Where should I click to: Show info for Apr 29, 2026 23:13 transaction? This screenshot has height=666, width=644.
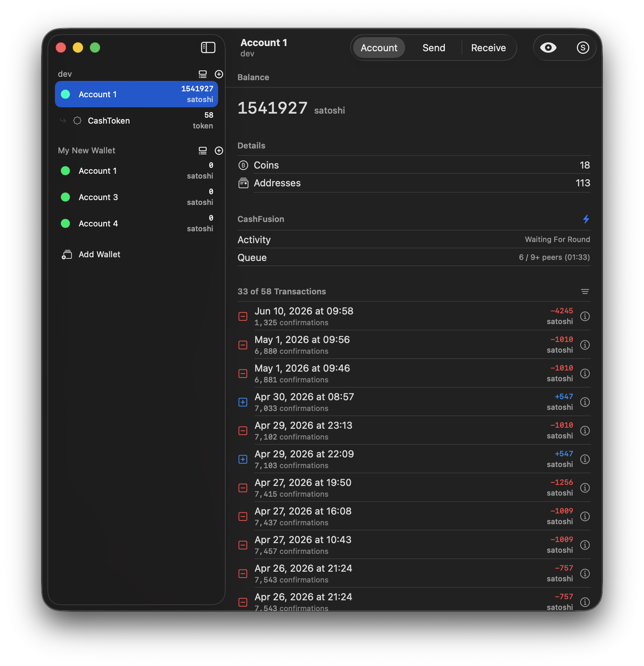pyautogui.click(x=585, y=431)
